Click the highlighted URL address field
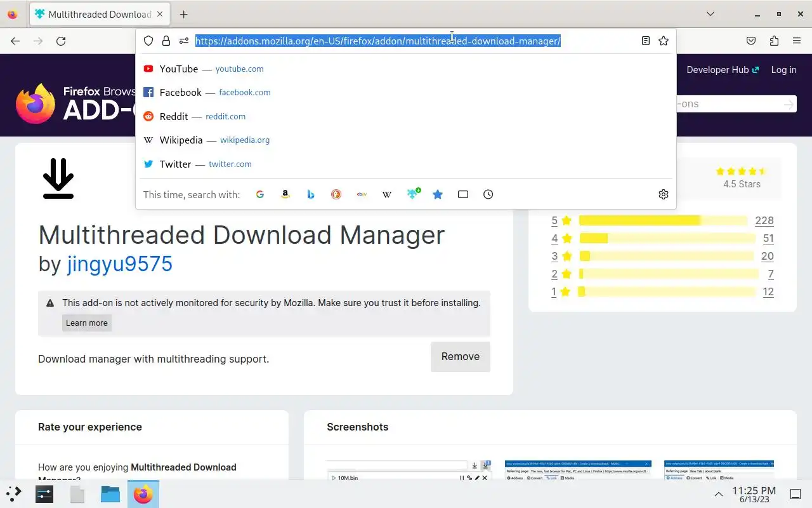This screenshot has width=812, height=508. click(x=378, y=41)
